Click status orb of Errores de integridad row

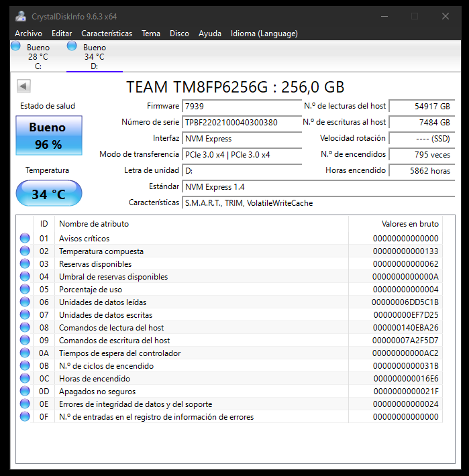point(25,404)
